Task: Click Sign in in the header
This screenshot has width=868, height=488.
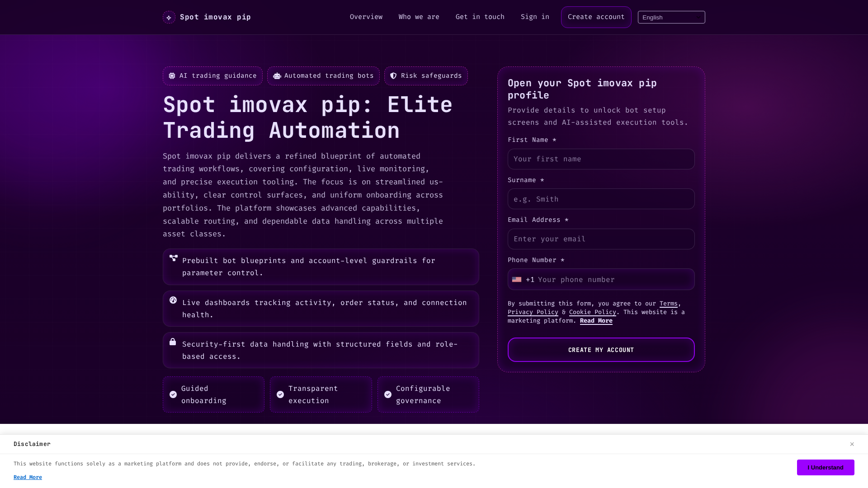Action: [535, 17]
